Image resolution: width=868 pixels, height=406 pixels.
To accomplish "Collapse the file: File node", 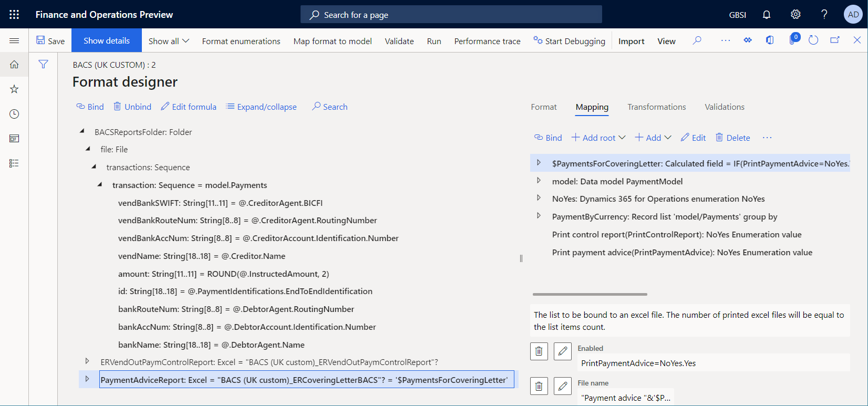I will pos(88,149).
